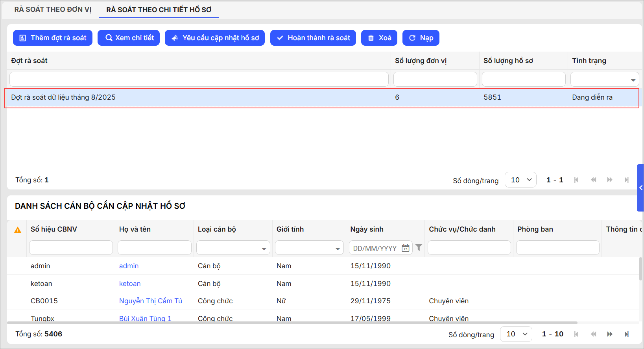The image size is (644, 349).
Task: Sort by Họ và tên column header
Action: click(x=135, y=229)
